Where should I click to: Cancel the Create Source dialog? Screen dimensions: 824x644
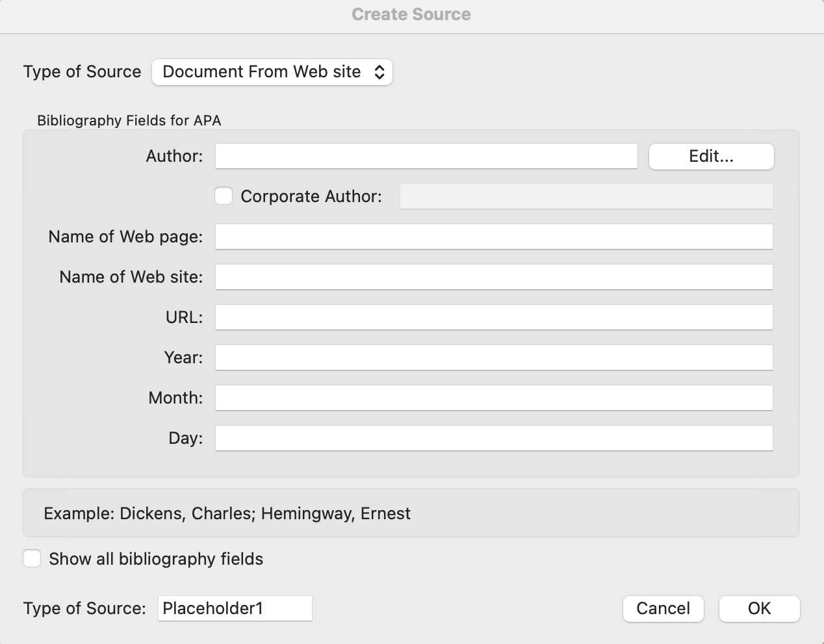pyautogui.click(x=663, y=608)
